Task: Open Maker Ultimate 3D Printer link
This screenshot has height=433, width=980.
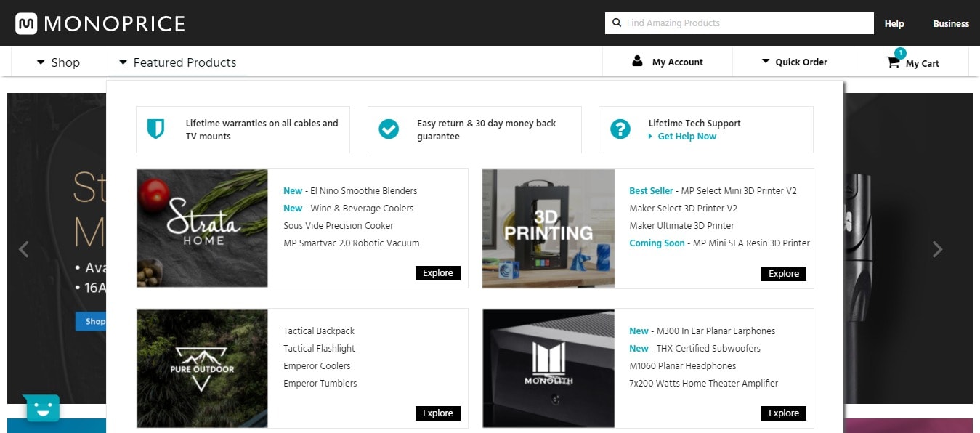Action: (x=681, y=226)
